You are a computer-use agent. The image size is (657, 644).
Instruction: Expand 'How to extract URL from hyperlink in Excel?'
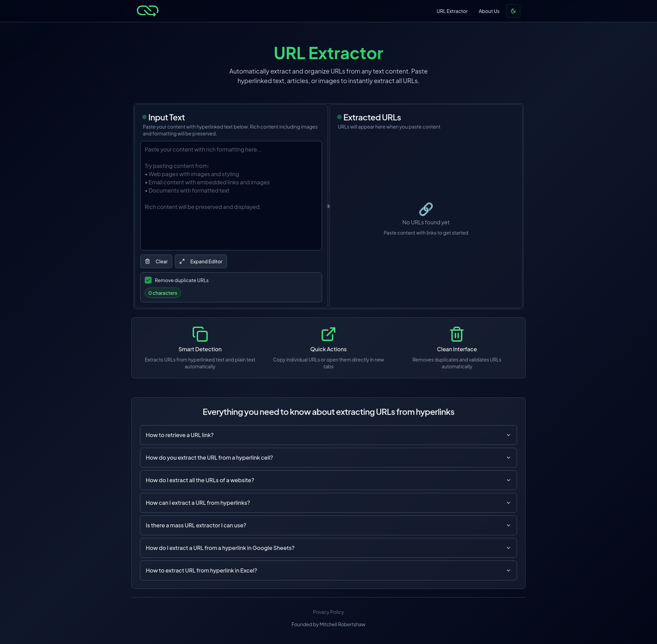point(328,570)
